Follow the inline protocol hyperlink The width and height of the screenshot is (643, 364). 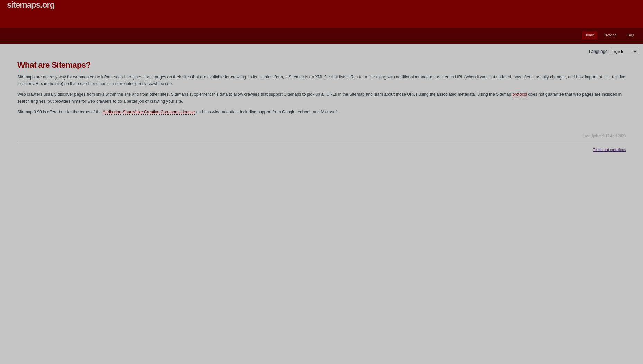[x=519, y=94]
